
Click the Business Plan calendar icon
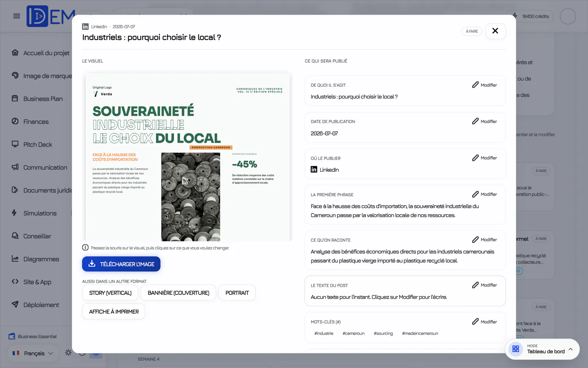pos(15,98)
